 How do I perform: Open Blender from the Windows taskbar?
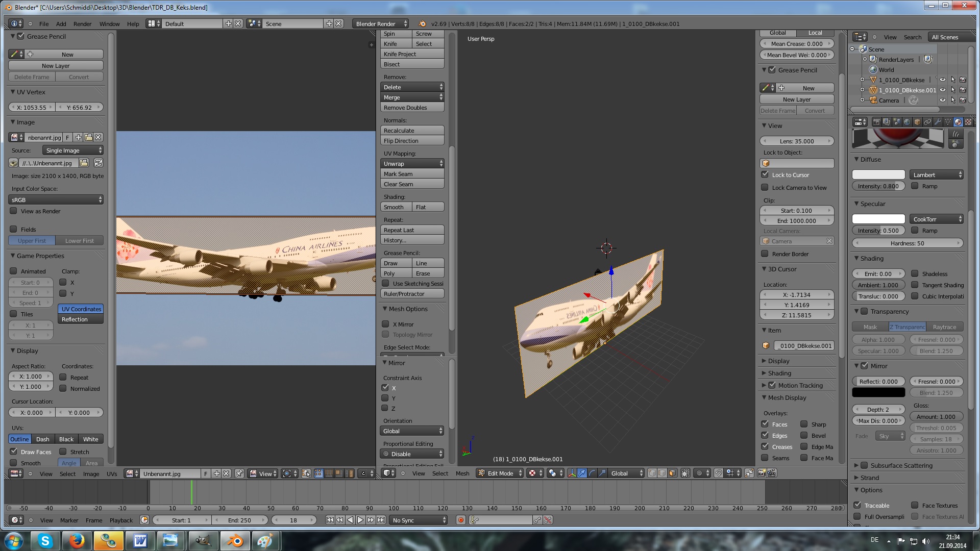234,541
